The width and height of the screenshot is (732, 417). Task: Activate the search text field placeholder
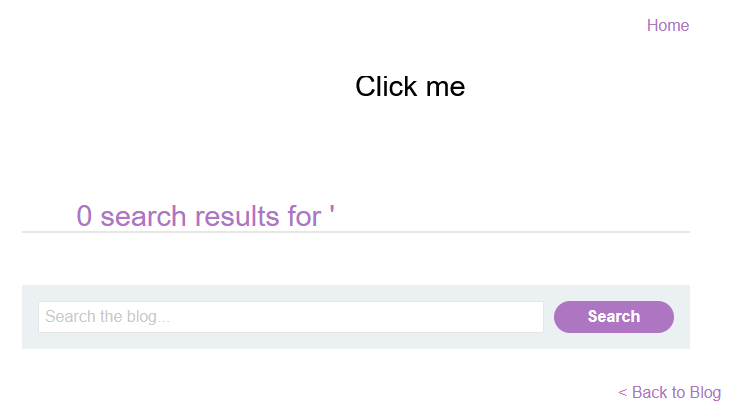tap(108, 317)
